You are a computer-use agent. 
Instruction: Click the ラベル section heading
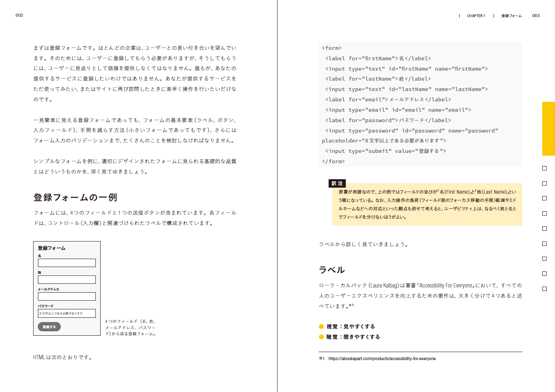pos(331,270)
